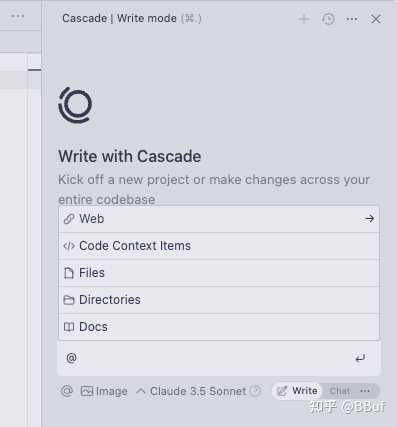Open the Claude 3.5 Sonnet model selector
Screen dimensions: 397x427
pos(191,391)
